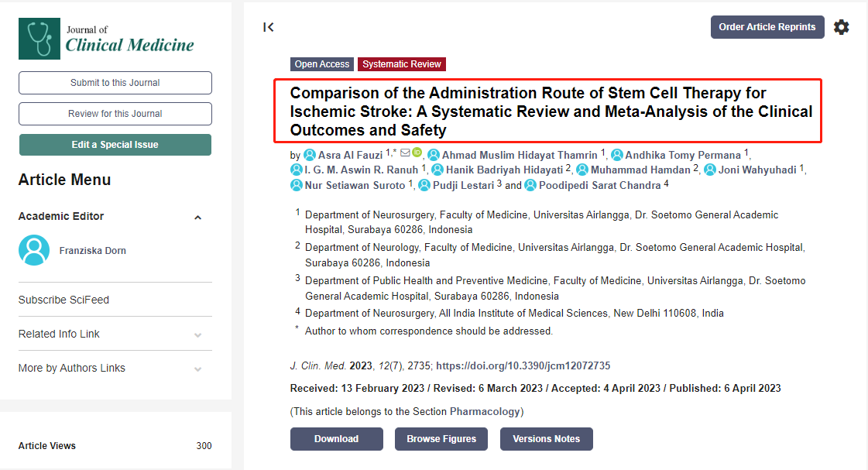Click Franziska Dorn's profile avatar

[33, 250]
